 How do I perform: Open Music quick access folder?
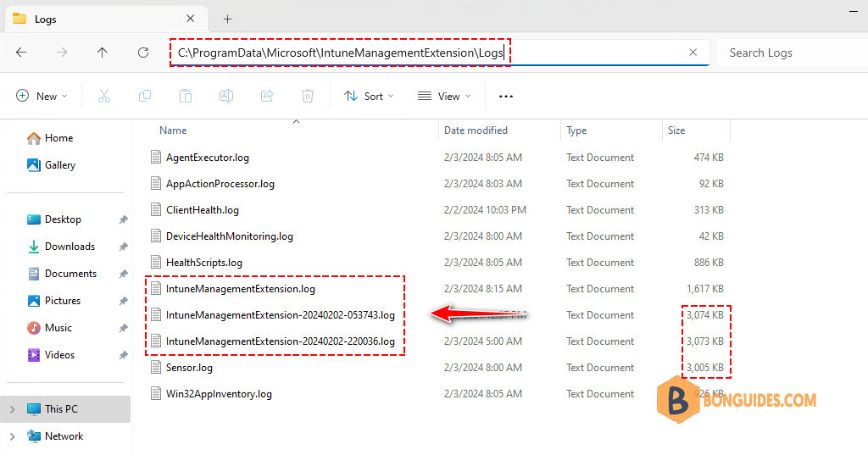point(50,328)
